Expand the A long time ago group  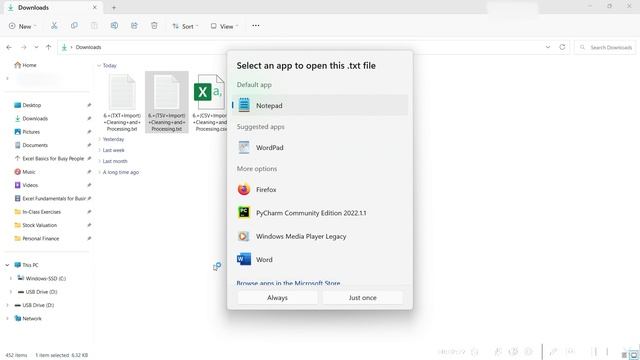pos(99,172)
